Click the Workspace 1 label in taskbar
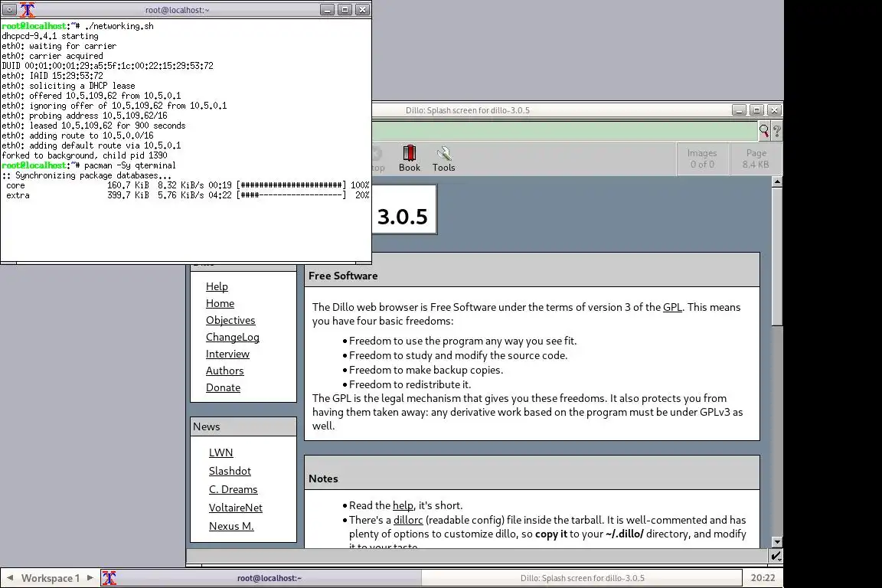Screen dimensions: 882x588 click(x=50, y=578)
